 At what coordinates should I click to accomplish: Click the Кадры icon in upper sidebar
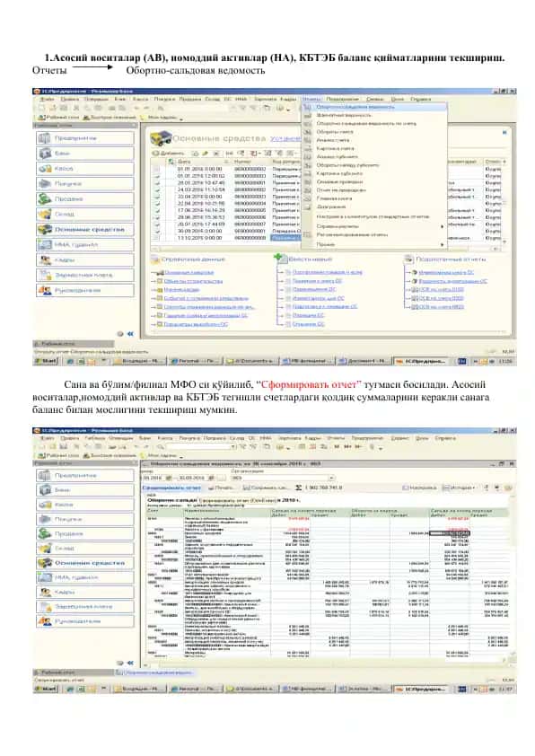coord(45,259)
